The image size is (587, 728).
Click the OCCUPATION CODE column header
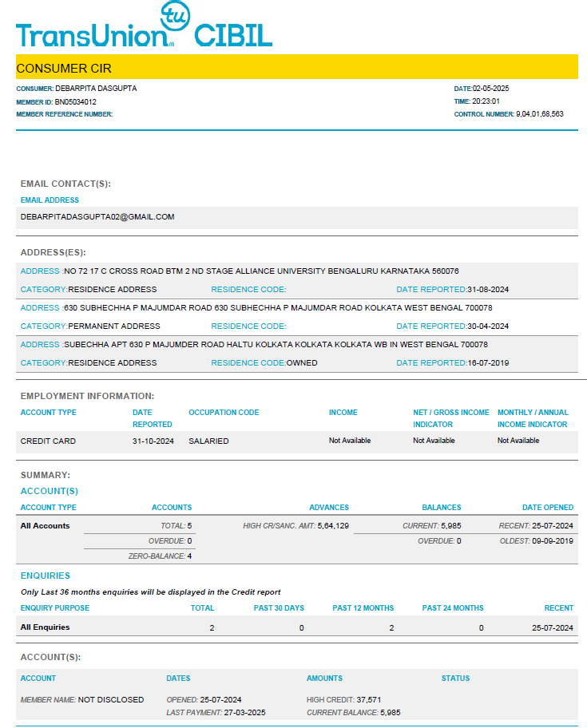coord(224,412)
